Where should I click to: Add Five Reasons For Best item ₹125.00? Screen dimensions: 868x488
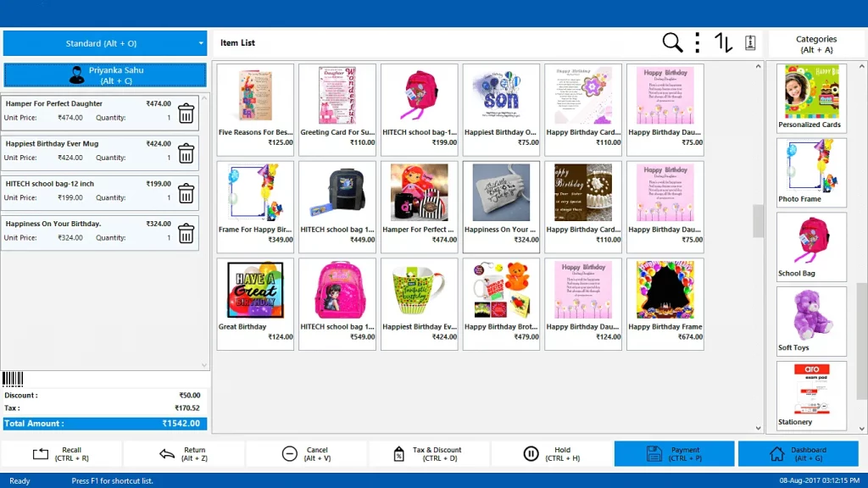(x=255, y=109)
